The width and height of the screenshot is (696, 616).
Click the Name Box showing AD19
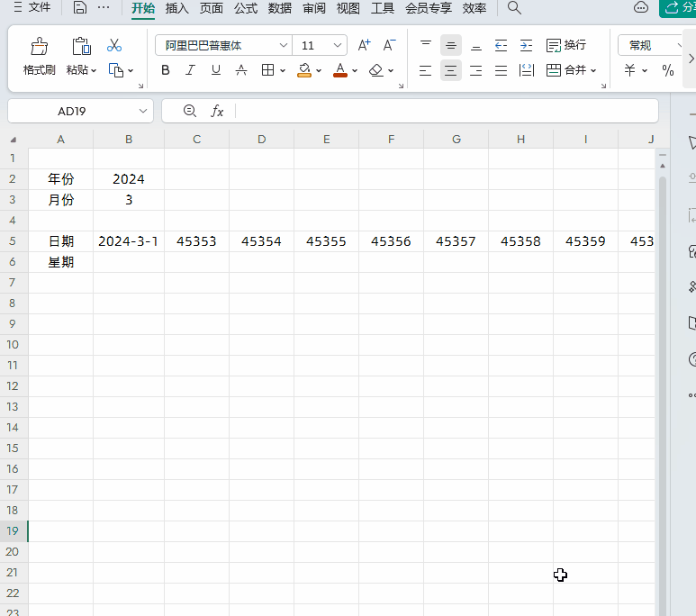coord(81,111)
